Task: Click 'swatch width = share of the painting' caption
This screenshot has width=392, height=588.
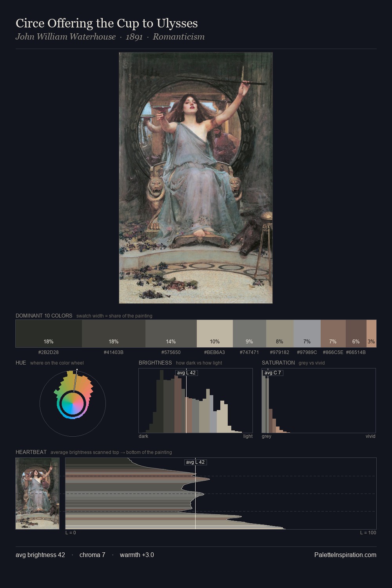Action: click(x=114, y=316)
